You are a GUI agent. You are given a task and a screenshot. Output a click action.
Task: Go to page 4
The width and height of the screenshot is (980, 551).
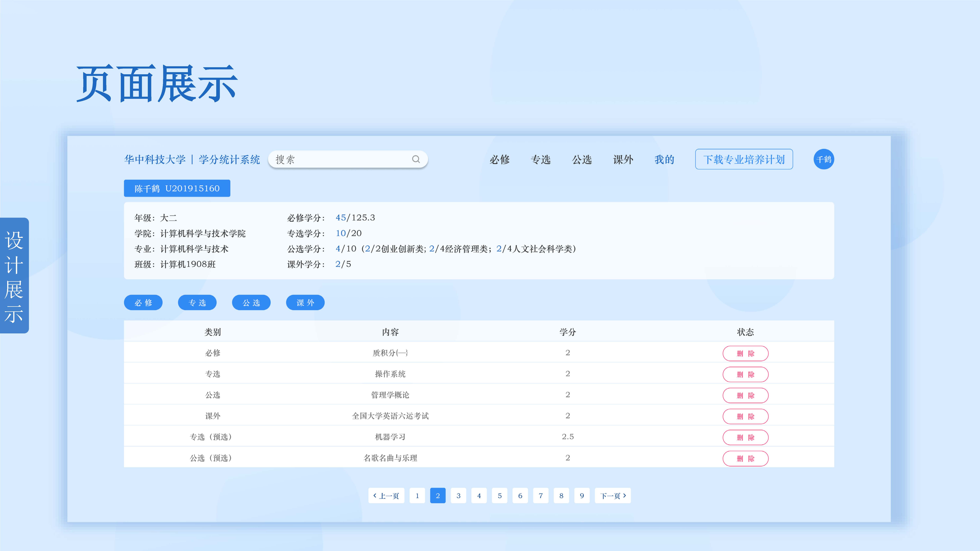[479, 496]
